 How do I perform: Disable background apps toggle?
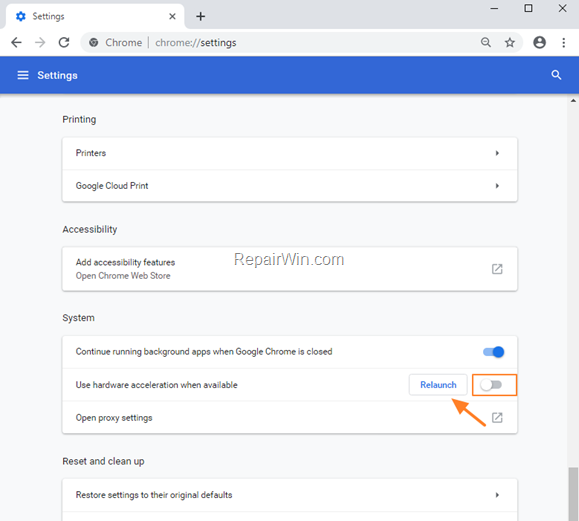[x=493, y=352]
